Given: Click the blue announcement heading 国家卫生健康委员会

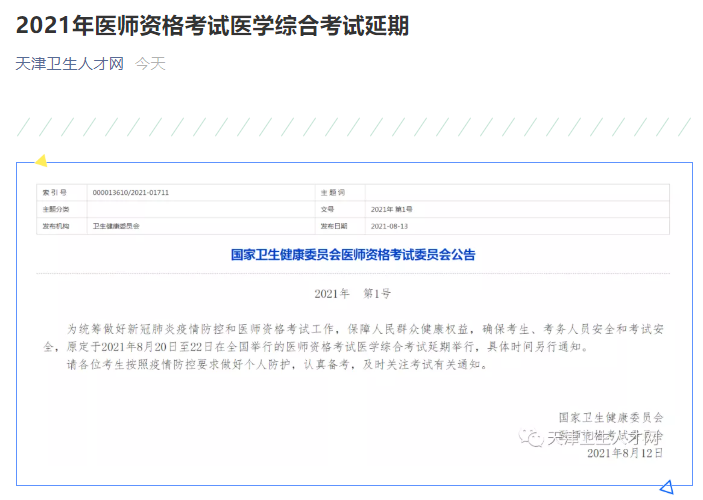Looking at the screenshot, I should (353, 255).
